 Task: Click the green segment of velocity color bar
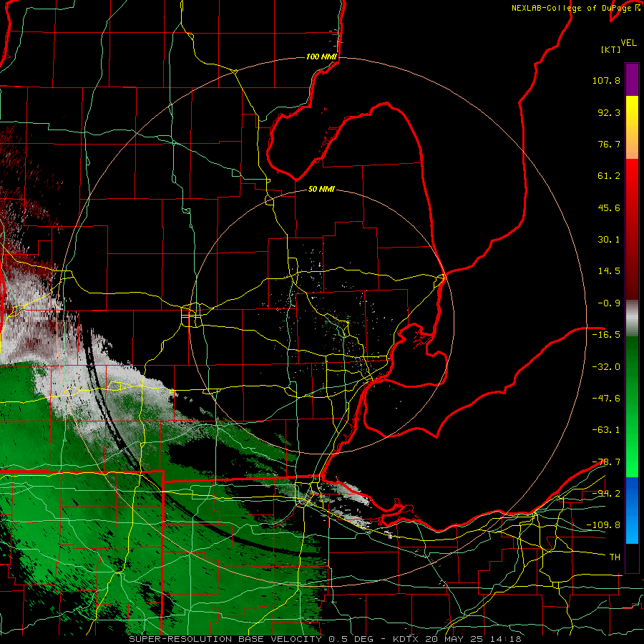tap(632, 406)
